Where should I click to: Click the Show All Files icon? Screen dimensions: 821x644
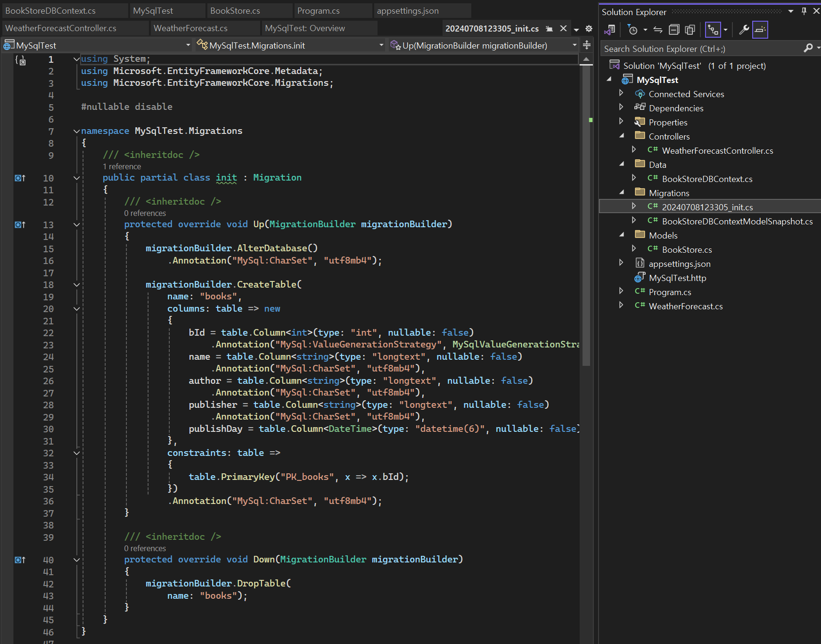pyautogui.click(x=690, y=30)
